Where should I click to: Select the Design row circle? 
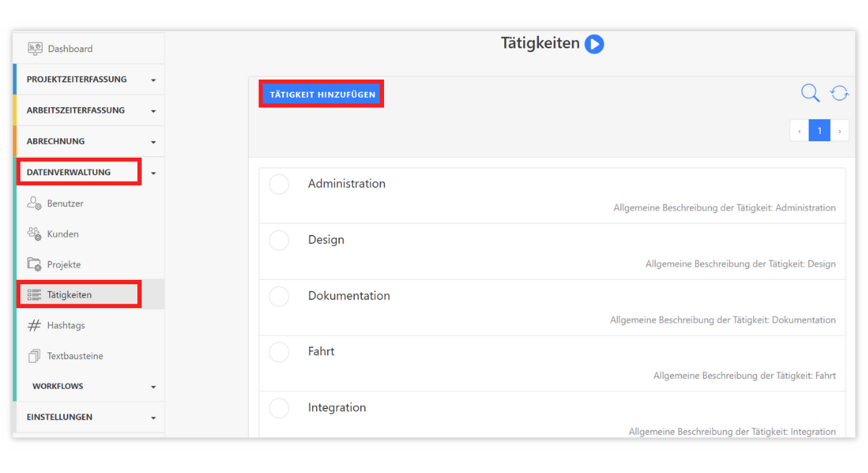(x=278, y=240)
